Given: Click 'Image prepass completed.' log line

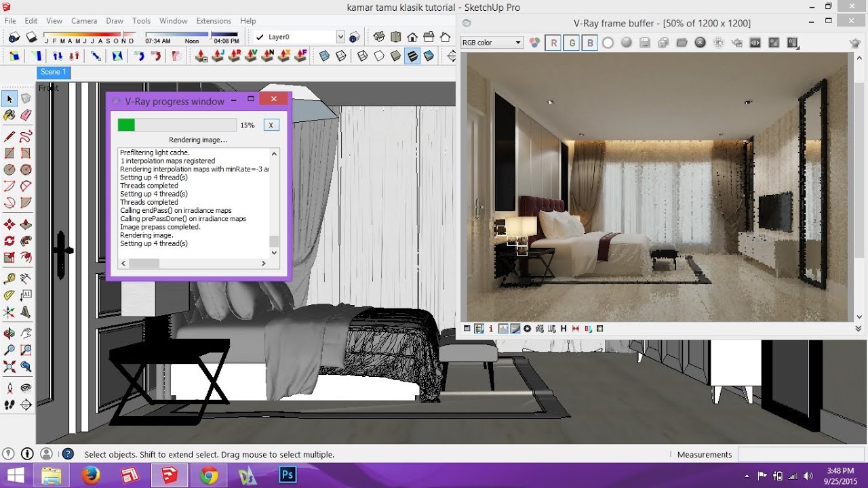Looking at the screenshot, I should 160,227.
